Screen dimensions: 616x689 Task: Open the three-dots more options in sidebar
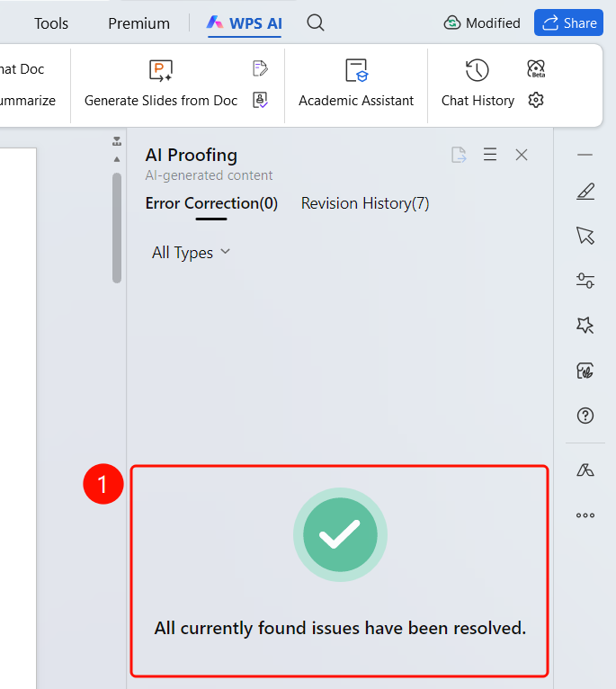(585, 515)
